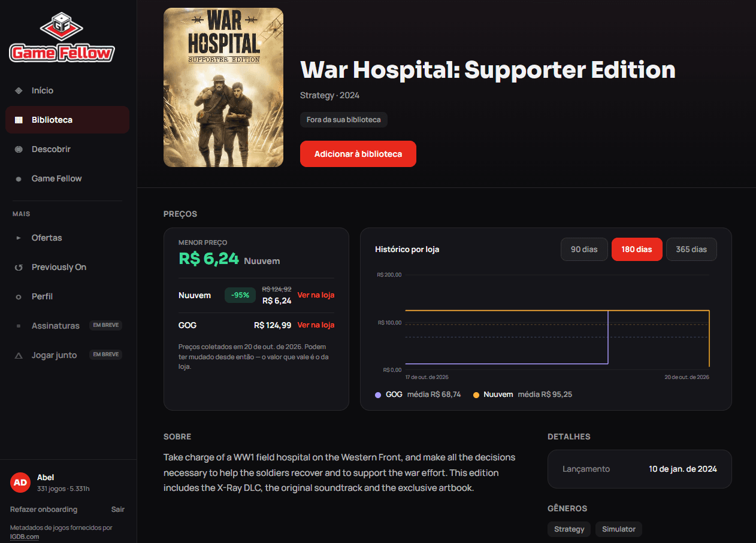Click the War Hospital: Supporter Edition title

(488, 70)
